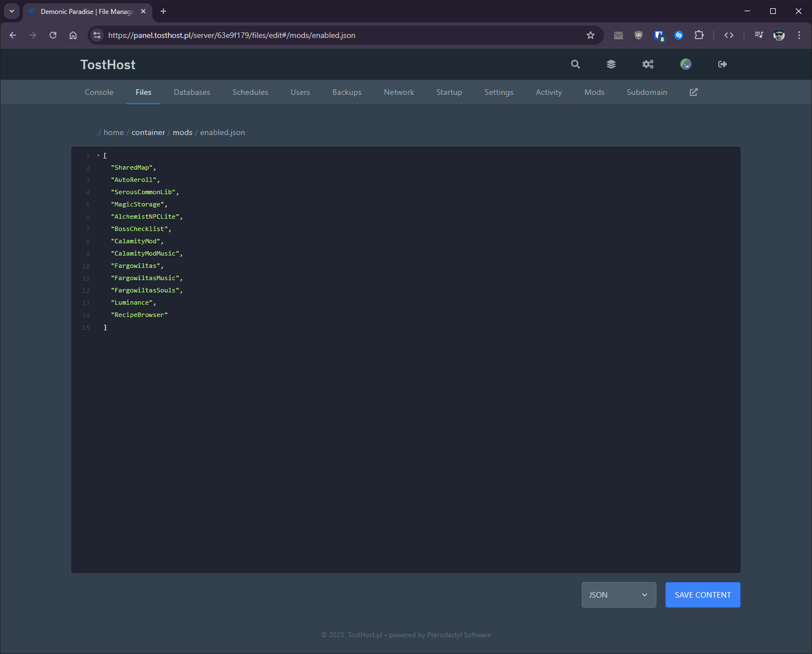Image resolution: width=812 pixels, height=654 pixels.
Task: Open the servers stack icon in header
Action: pos(611,64)
